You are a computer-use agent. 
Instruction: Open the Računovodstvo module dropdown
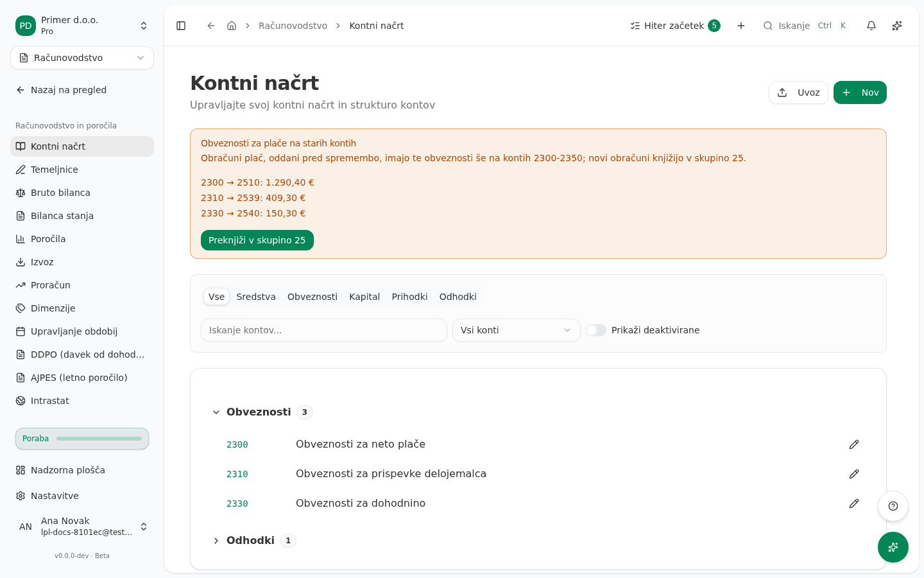click(82, 58)
